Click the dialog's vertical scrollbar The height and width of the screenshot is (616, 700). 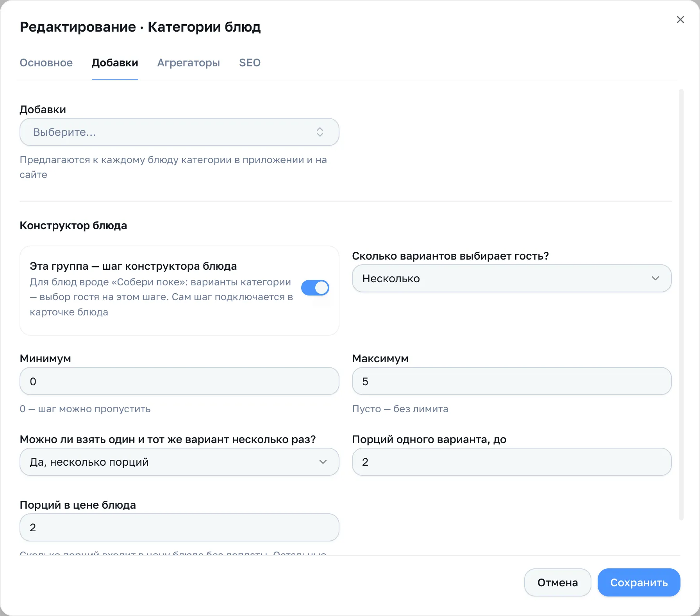coord(681,304)
